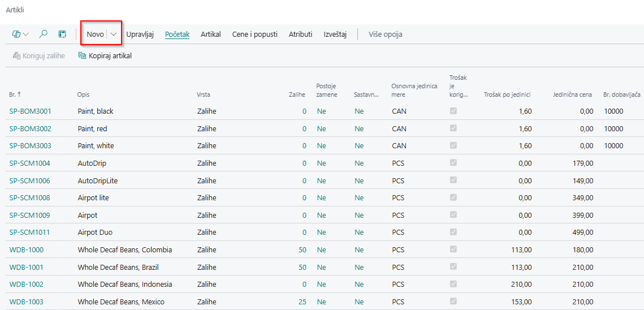
Task: Select the Airpot Duo description cell
Action: click(x=95, y=232)
